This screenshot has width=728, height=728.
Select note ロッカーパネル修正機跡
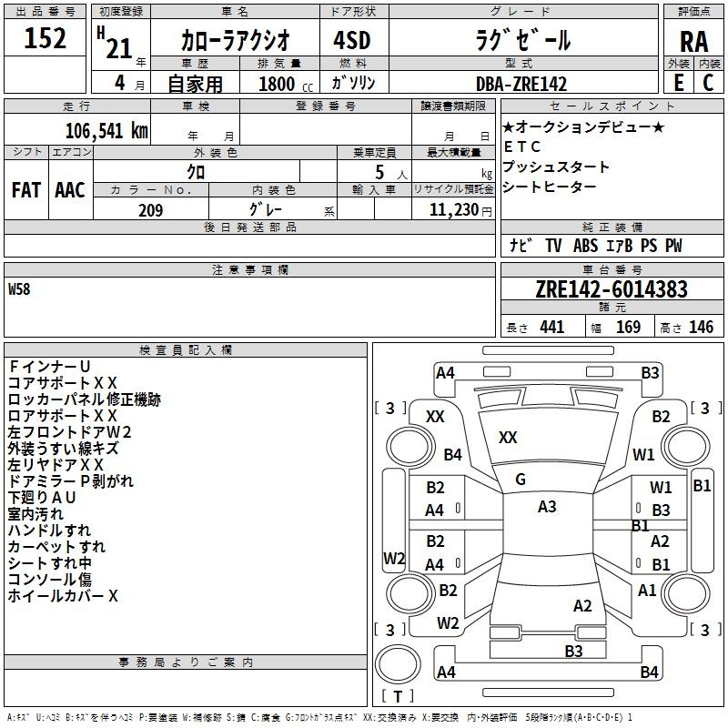[85, 399]
